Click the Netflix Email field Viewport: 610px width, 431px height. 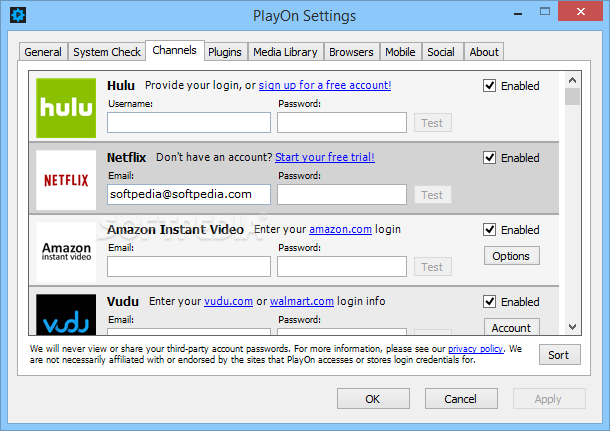189,194
